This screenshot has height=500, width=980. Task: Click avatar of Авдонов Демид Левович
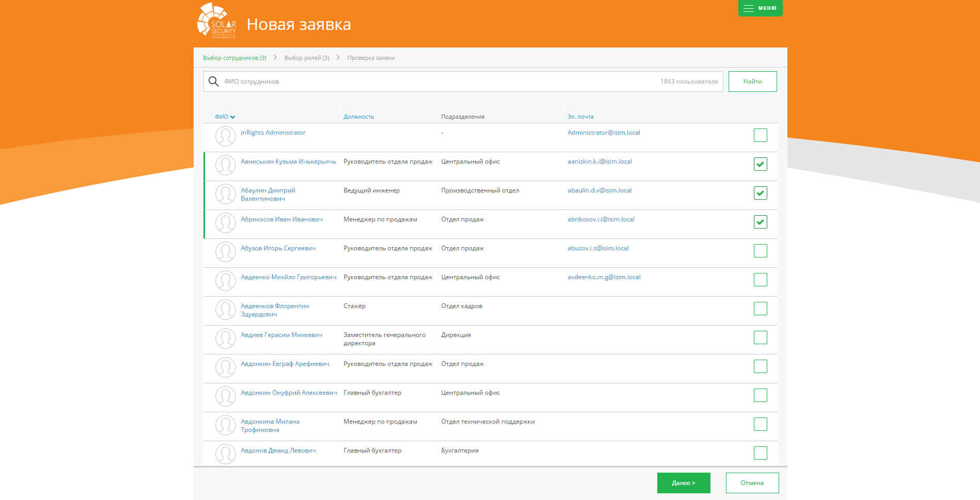(x=226, y=455)
